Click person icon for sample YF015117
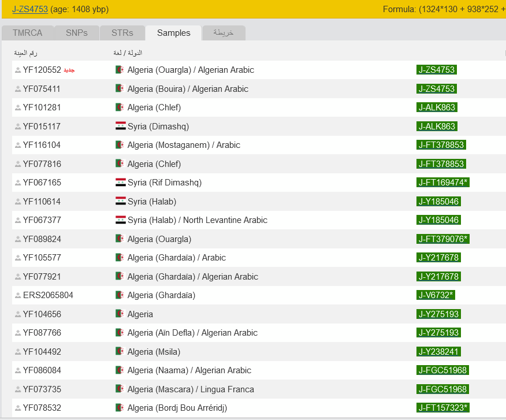Viewport: 506px width, 420px height. [x=18, y=127]
